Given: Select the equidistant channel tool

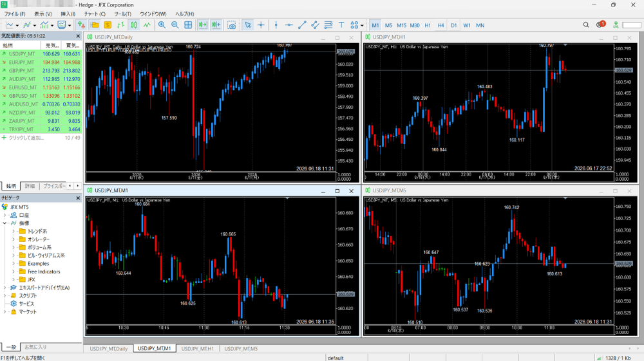Looking at the screenshot, I should tap(316, 25).
